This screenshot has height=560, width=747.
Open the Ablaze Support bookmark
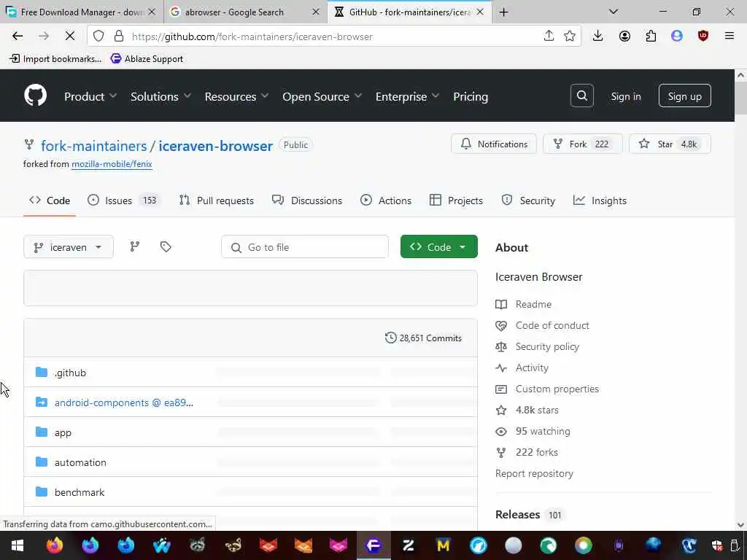pyautogui.click(x=147, y=58)
